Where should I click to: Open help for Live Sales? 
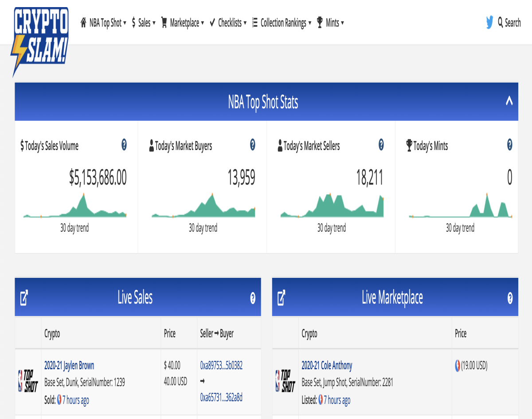click(253, 298)
